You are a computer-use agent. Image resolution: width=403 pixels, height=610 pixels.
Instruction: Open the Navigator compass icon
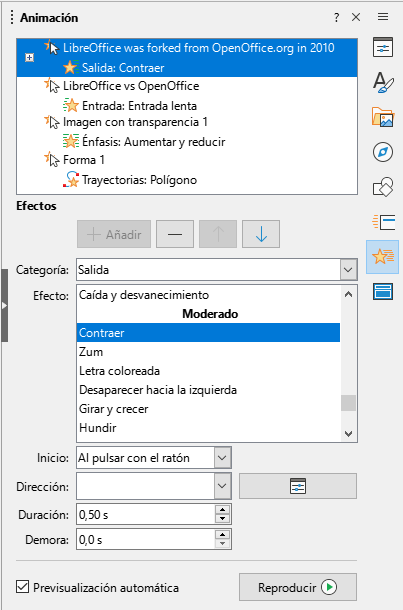[383, 152]
